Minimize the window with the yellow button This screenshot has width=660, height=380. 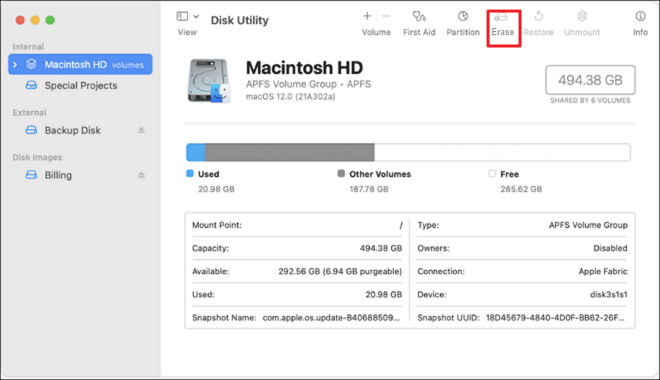coord(35,20)
